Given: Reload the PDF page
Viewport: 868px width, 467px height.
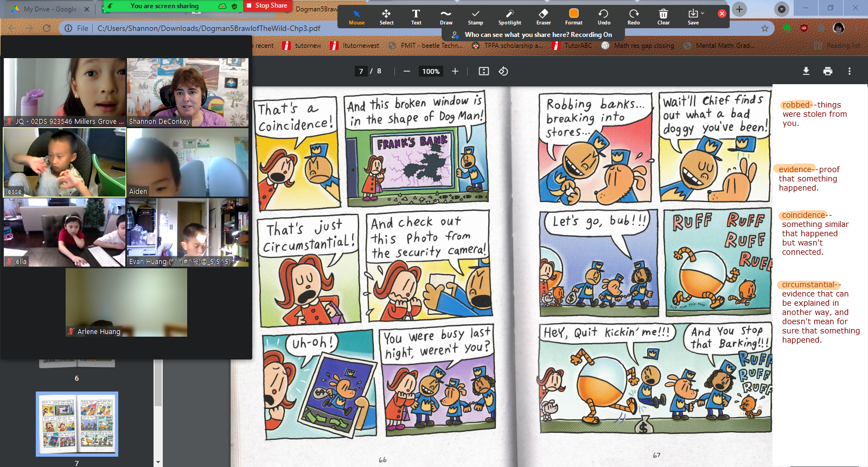Looking at the screenshot, I should (x=47, y=28).
